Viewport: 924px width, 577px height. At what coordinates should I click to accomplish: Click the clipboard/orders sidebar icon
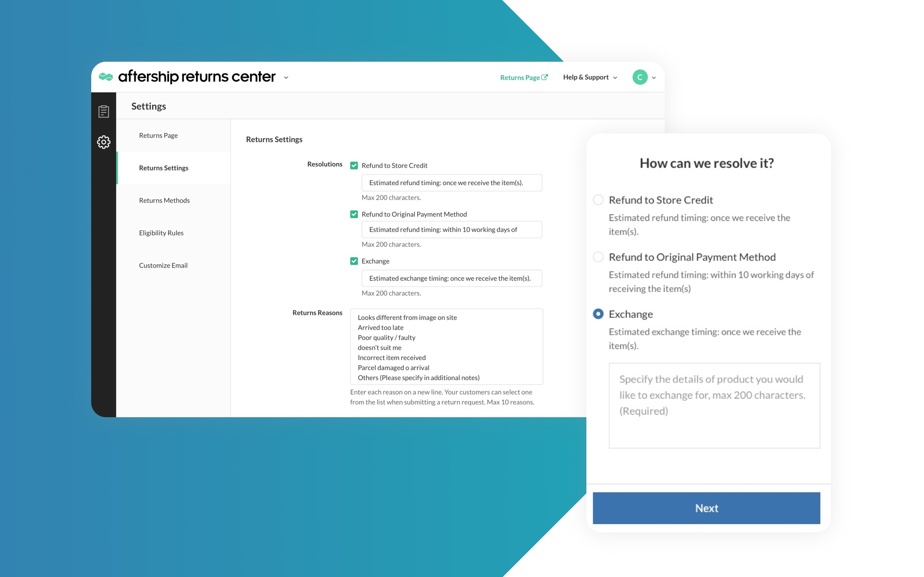pyautogui.click(x=103, y=111)
